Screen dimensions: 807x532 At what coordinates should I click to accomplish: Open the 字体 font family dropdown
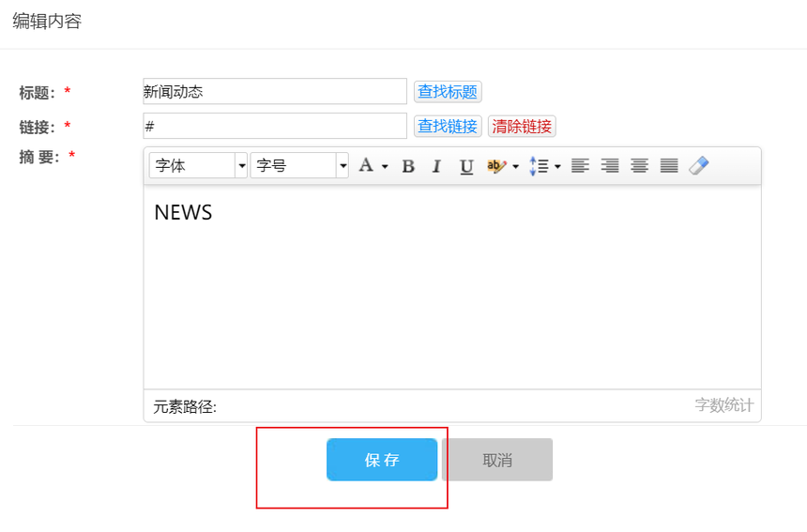[x=198, y=166]
